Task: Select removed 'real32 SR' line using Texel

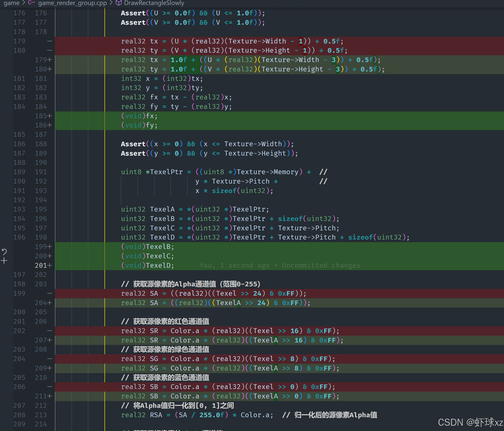Action: click(x=230, y=331)
